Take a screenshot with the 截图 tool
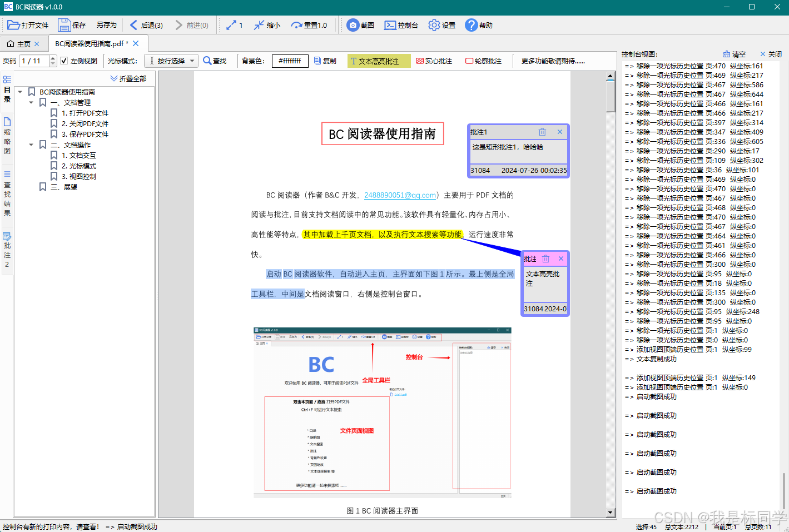Image resolution: width=789 pixels, height=532 pixels. point(360,24)
